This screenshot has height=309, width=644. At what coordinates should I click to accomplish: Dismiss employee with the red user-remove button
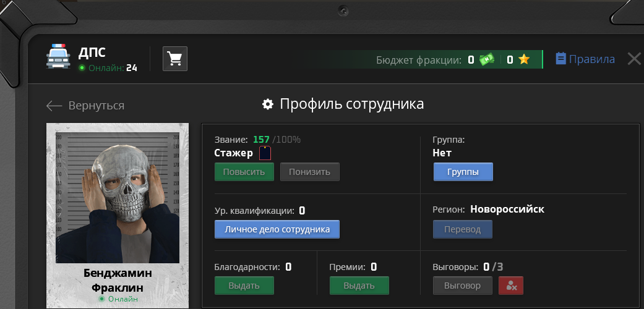[511, 286]
